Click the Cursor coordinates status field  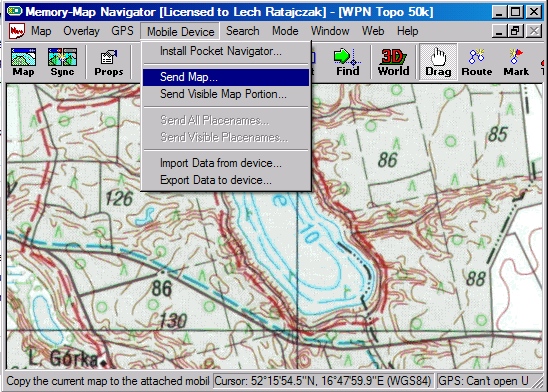323,381
